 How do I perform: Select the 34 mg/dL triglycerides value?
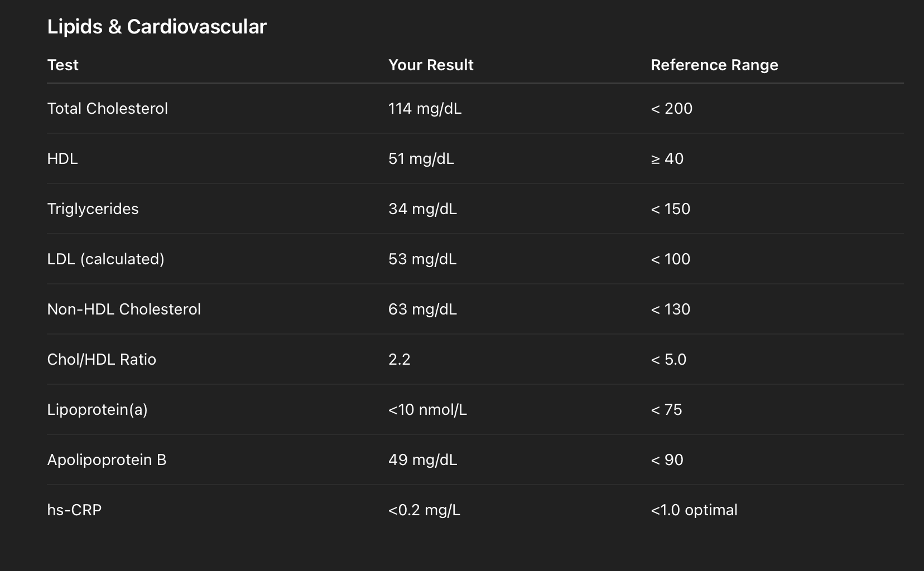click(422, 209)
